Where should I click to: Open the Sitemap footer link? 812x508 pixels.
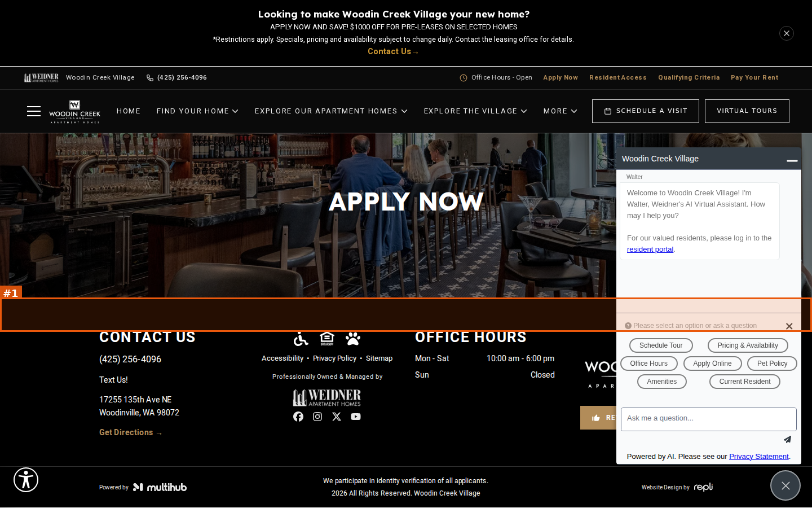coord(379,358)
